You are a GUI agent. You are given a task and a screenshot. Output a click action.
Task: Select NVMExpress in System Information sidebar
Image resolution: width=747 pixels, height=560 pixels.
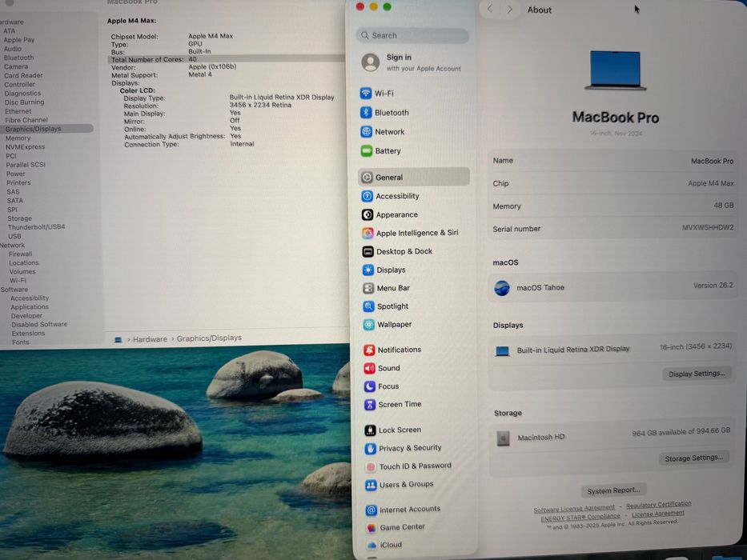[x=26, y=147]
